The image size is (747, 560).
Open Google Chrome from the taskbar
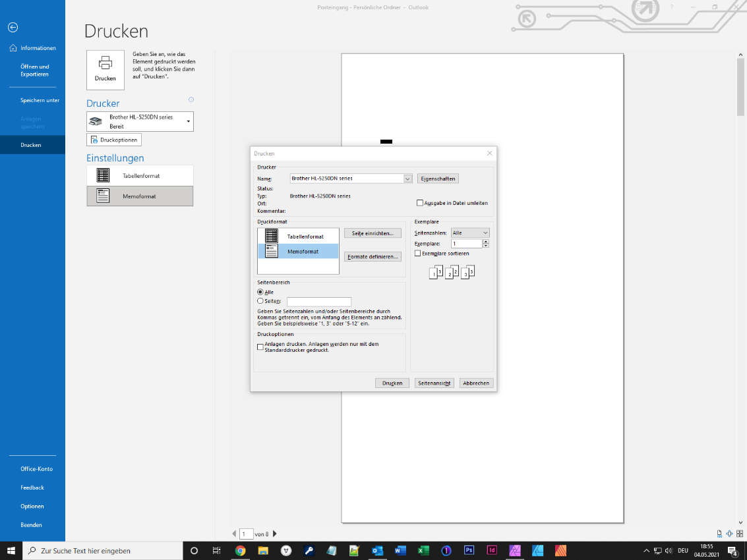[240, 550]
